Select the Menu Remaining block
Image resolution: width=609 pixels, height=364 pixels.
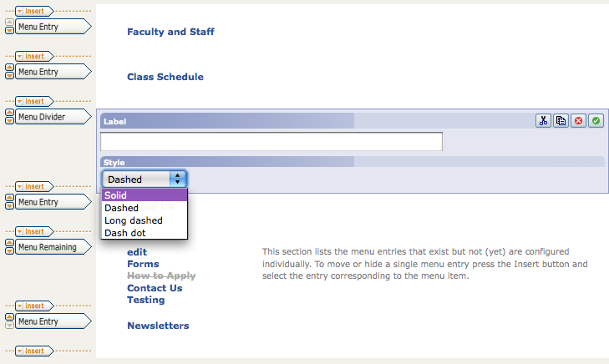[53, 247]
